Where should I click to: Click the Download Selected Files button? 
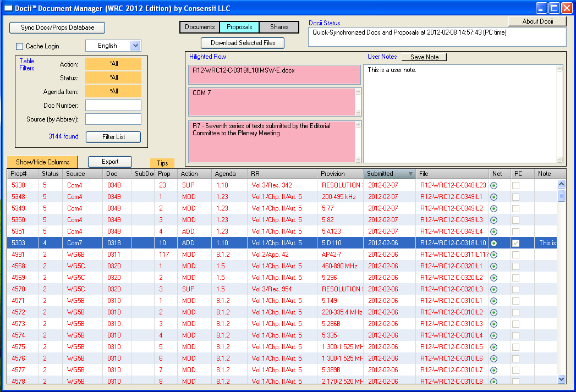pos(243,43)
